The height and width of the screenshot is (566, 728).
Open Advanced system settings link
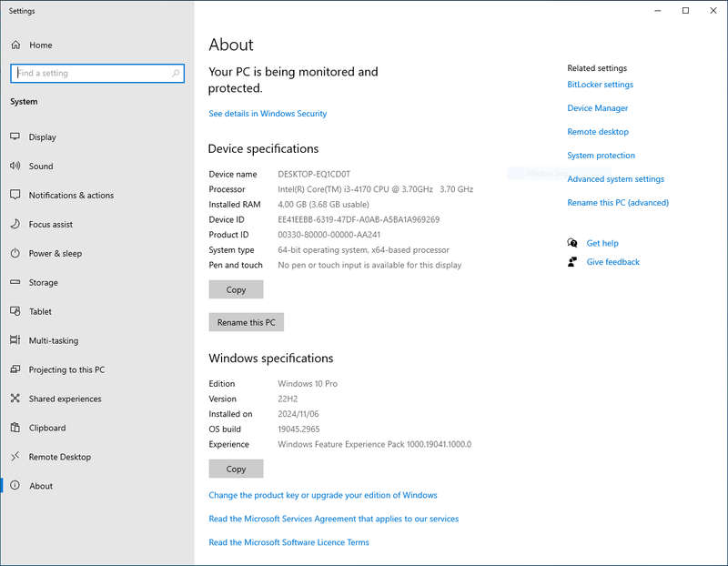click(616, 179)
